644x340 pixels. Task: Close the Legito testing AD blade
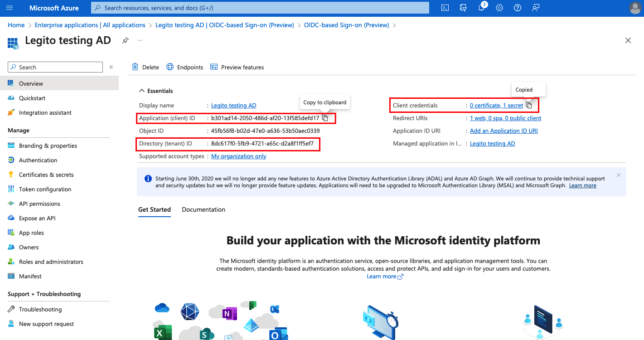(x=628, y=40)
